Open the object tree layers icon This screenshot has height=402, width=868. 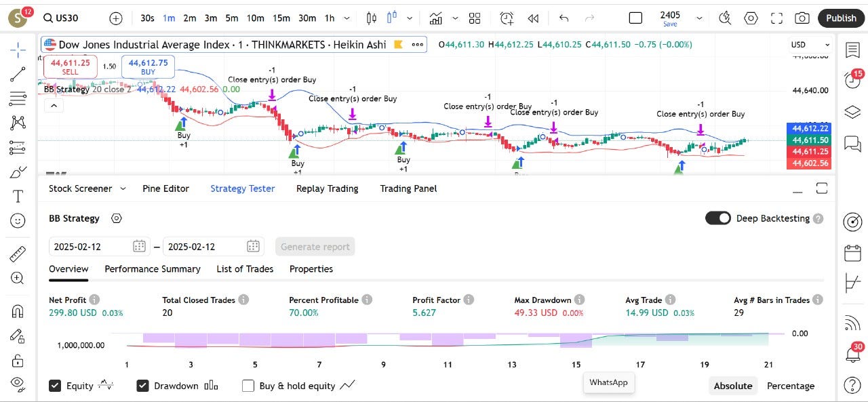(x=852, y=111)
